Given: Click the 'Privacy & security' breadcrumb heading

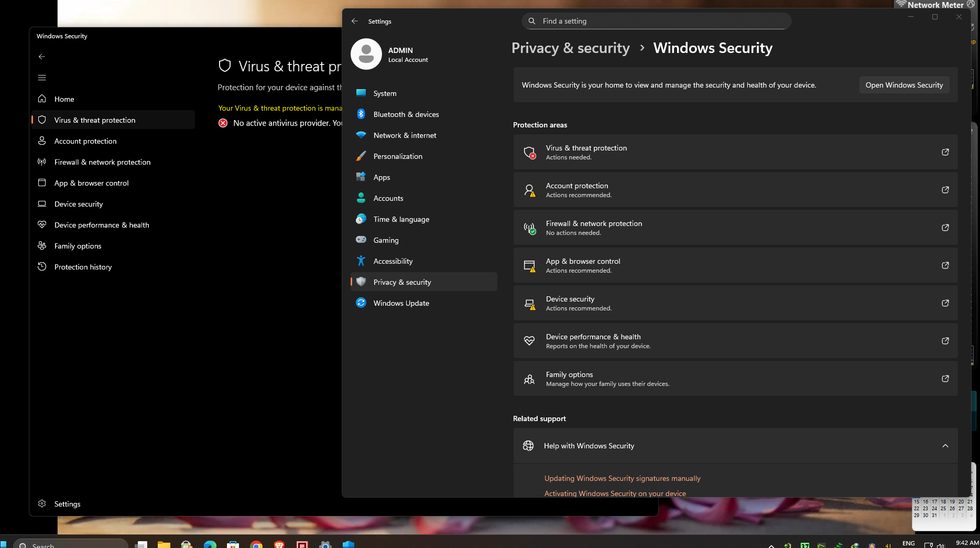Looking at the screenshot, I should click(570, 48).
